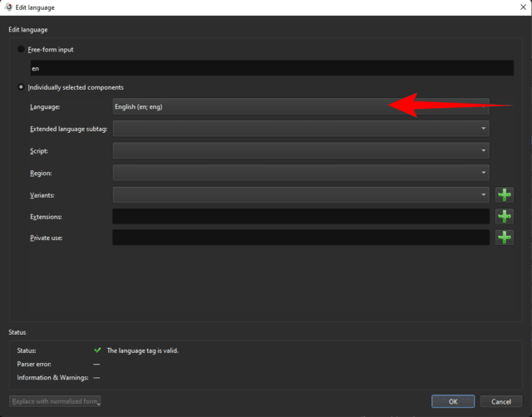
Task: Click the Extensions input field
Action: click(x=301, y=216)
